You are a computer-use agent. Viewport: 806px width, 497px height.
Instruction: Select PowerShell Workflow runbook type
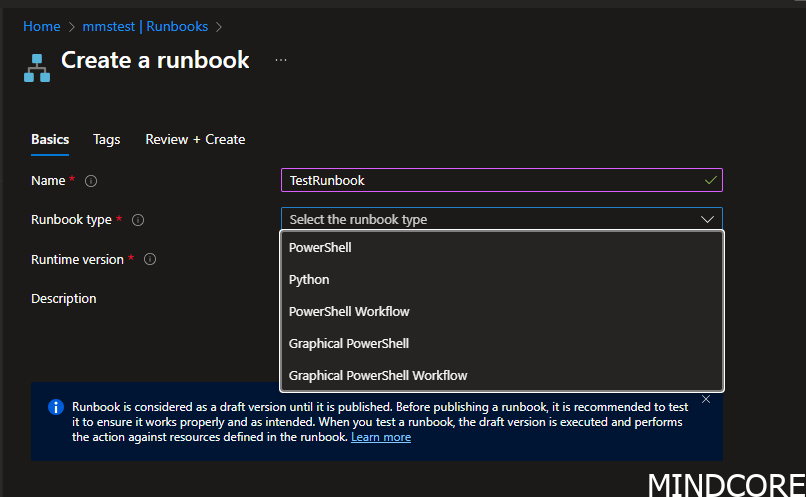click(349, 311)
